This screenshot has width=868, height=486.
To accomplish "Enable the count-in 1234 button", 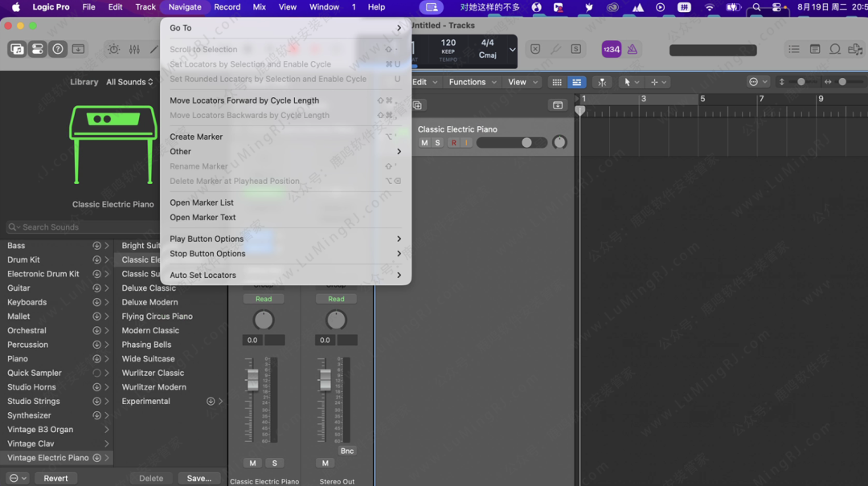I will coord(612,50).
